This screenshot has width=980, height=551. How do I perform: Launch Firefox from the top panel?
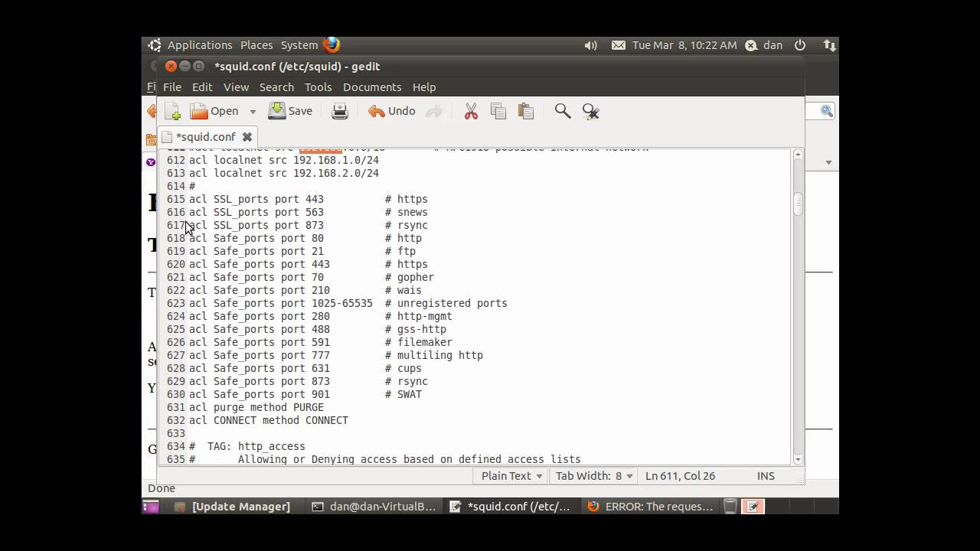coord(332,45)
